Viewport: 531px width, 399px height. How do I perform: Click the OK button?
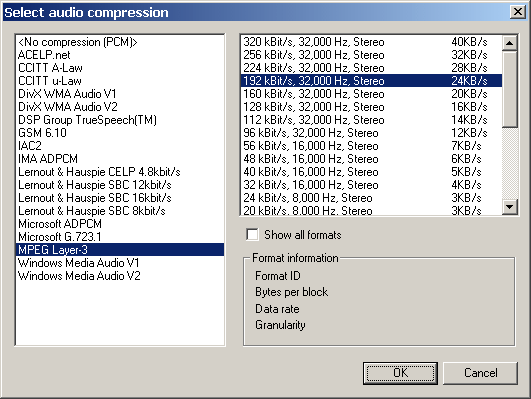(x=400, y=373)
